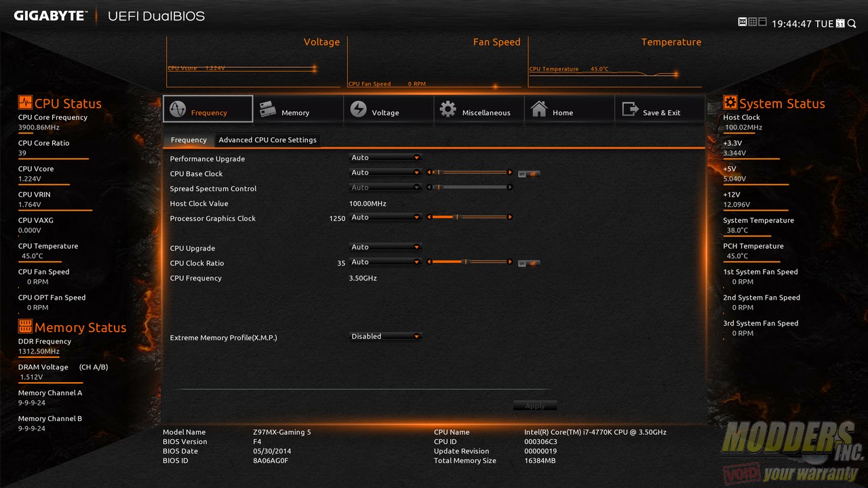Click the Processor Graphics Clock slider

469,218
